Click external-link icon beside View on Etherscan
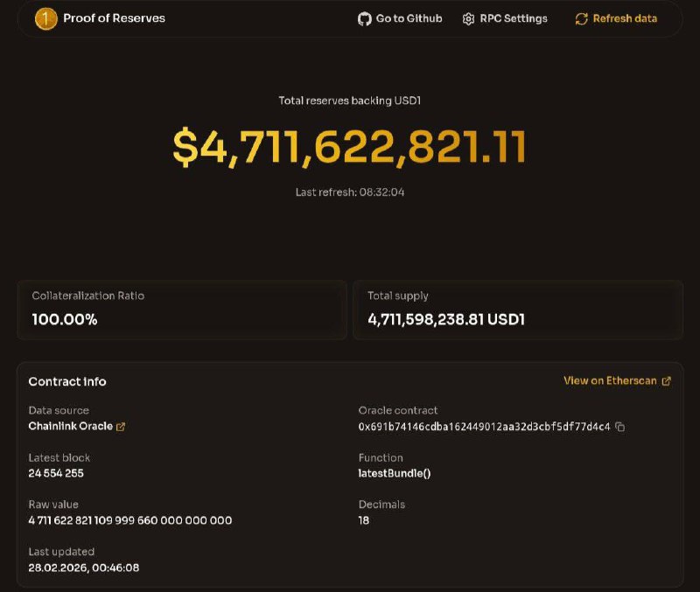 666,381
